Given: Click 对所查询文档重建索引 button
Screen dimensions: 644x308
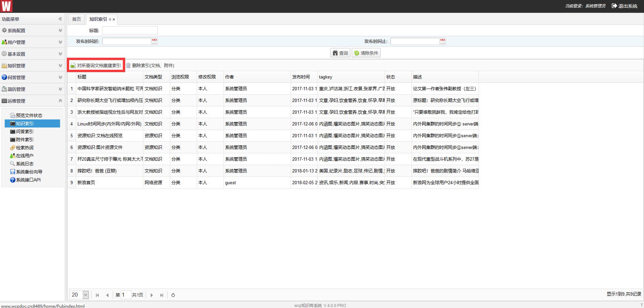Looking at the screenshot, I should point(96,65).
